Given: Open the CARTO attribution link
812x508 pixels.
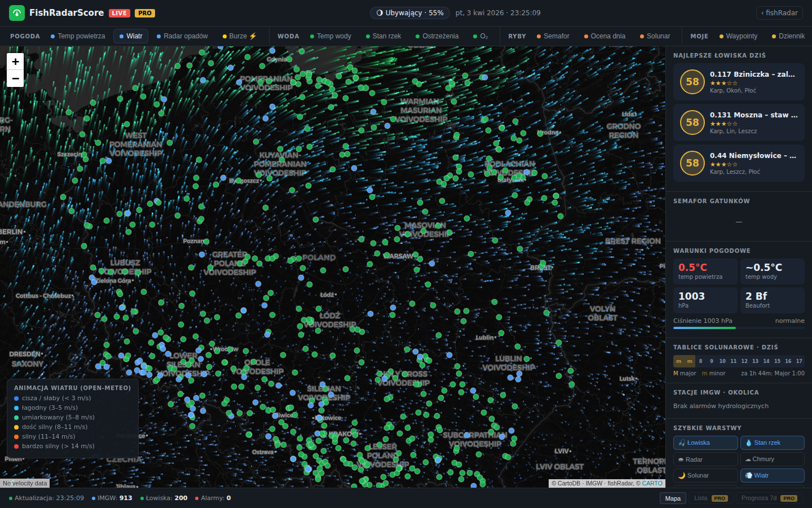Looking at the screenshot, I should (x=652, y=483).
